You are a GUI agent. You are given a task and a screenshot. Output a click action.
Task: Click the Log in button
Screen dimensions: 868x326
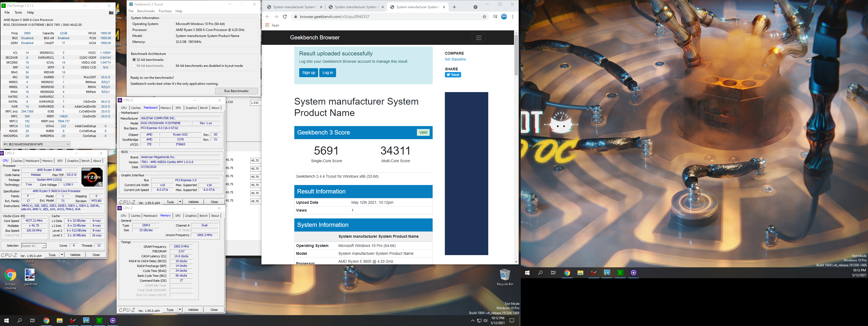pos(327,73)
